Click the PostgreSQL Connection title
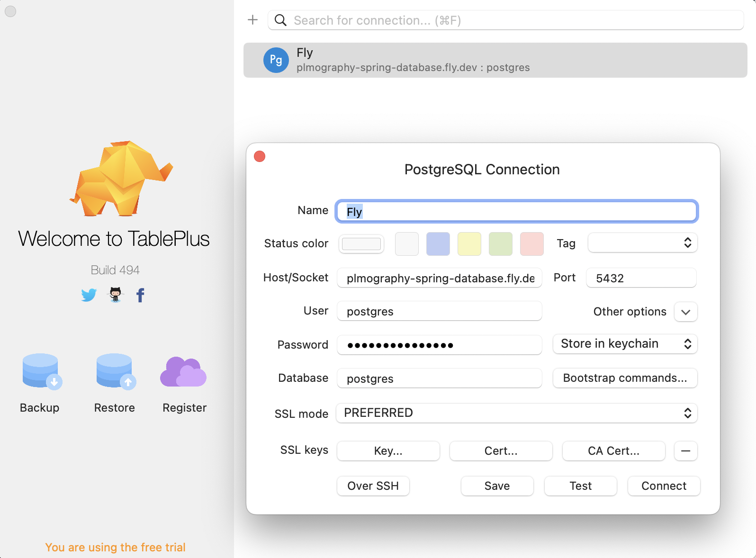Viewport: 756px width, 558px height. click(x=482, y=170)
